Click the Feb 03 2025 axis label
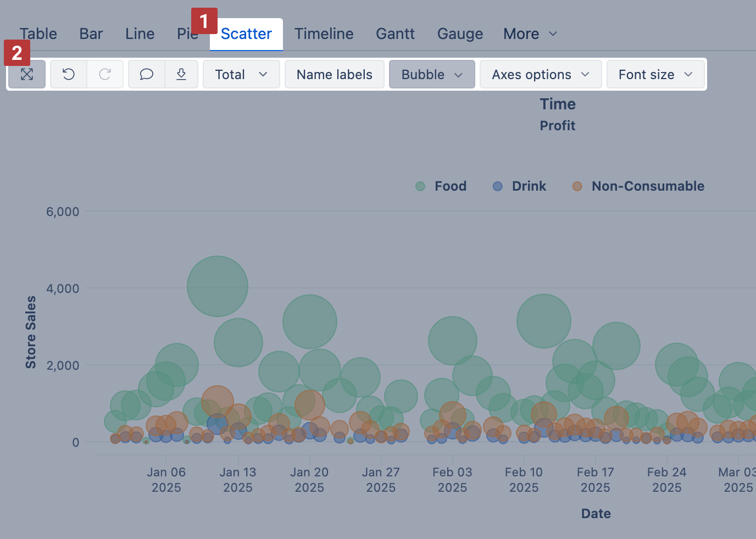This screenshot has height=539, width=756. coord(452,480)
